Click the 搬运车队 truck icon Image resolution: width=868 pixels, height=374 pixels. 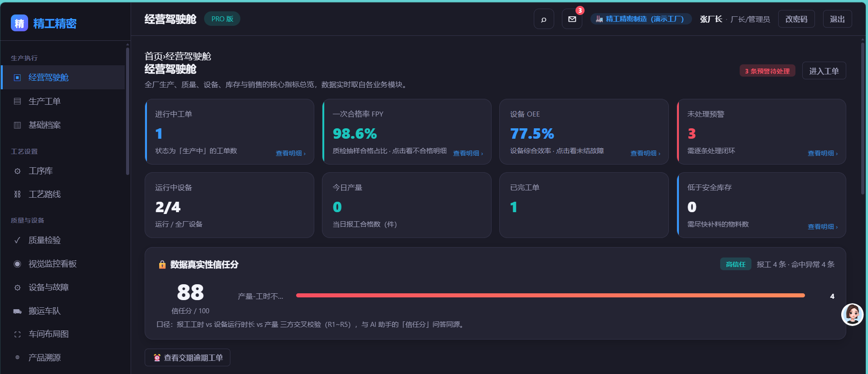pos(17,311)
